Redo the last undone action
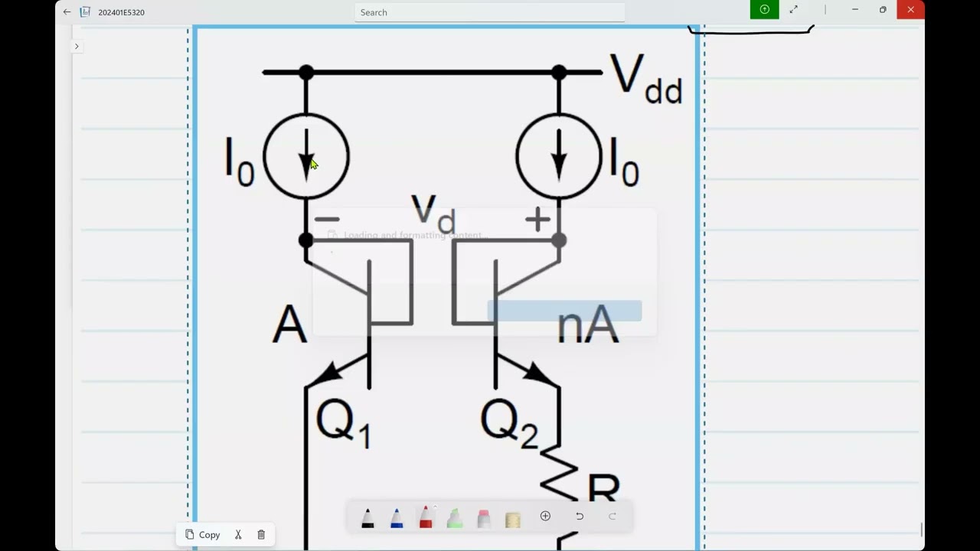This screenshot has height=551, width=980. click(x=612, y=516)
